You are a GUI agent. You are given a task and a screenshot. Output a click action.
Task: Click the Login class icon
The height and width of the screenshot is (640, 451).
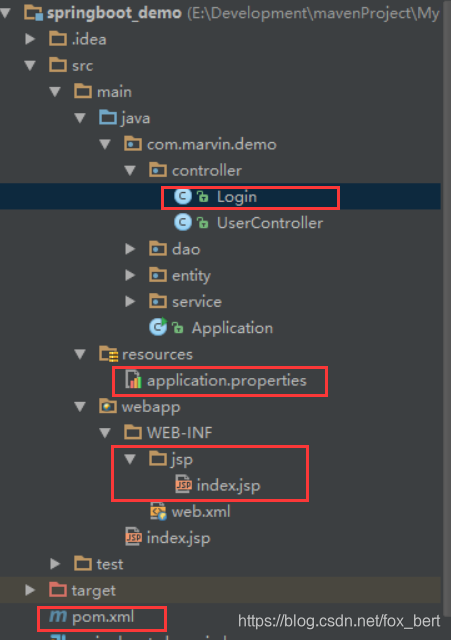pyautogui.click(x=183, y=196)
